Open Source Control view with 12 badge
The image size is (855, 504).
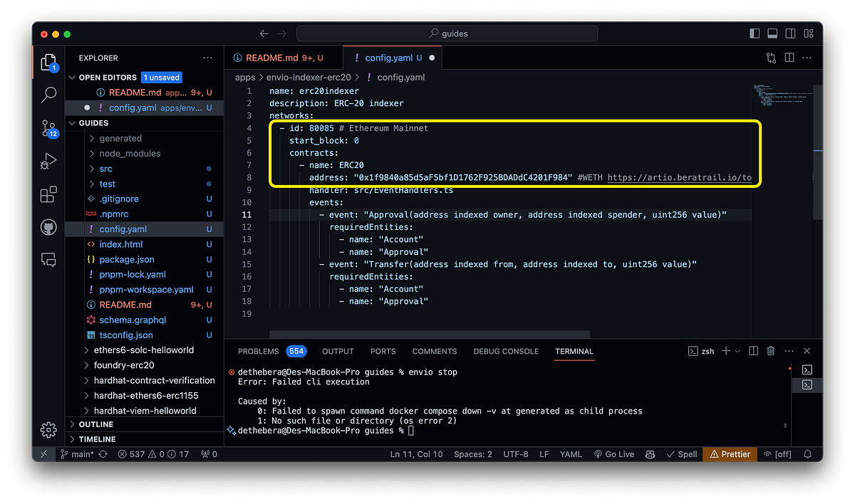(x=48, y=128)
